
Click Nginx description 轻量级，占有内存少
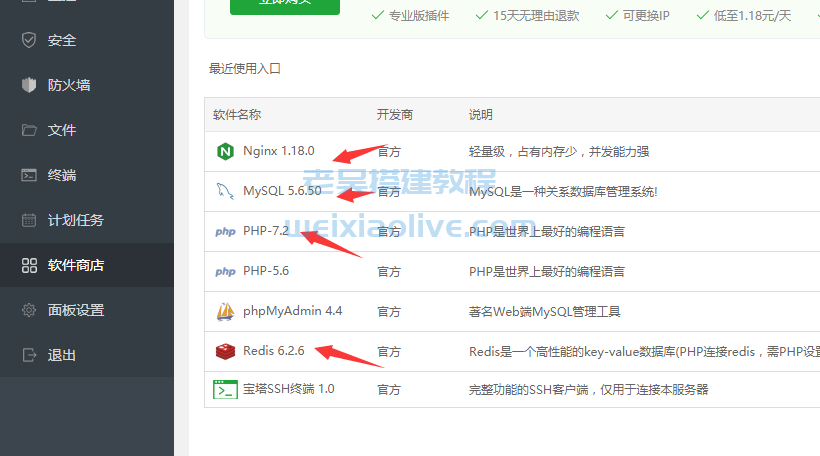click(559, 152)
